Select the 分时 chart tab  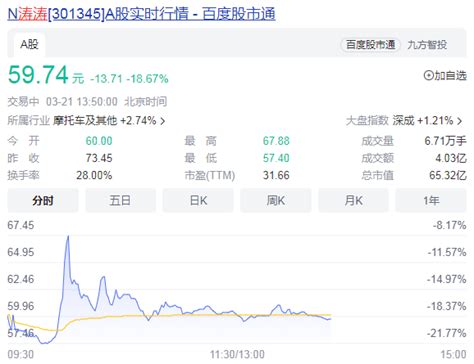coord(43,201)
